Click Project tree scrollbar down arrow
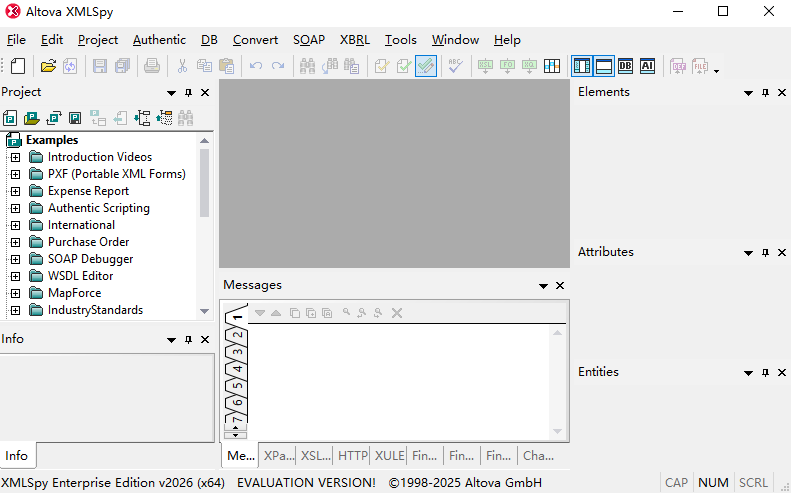 (204, 311)
